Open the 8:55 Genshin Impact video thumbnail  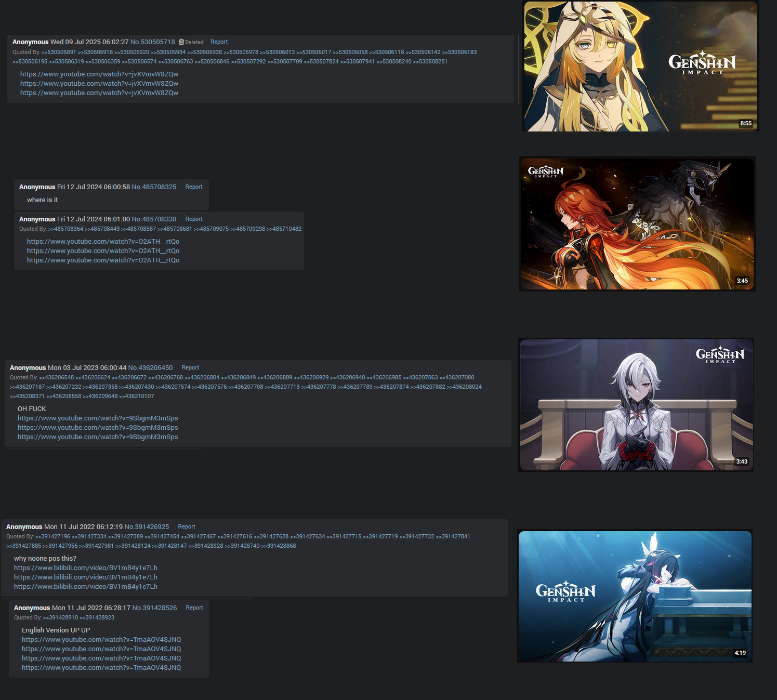click(x=640, y=67)
